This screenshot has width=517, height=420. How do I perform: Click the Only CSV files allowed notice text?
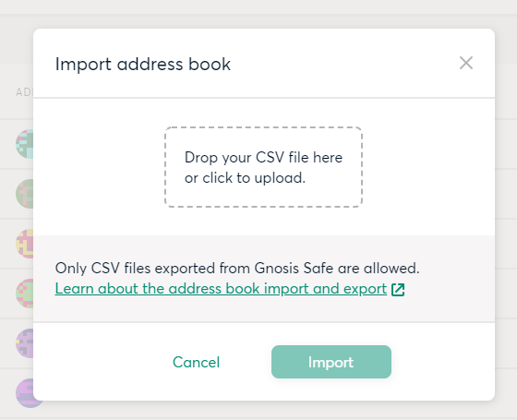pos(237,268)
